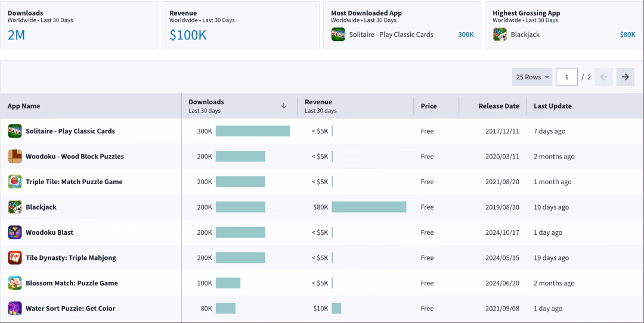Open Tile Dynasty: Triple Mahjong link
Image resolution: width=644 pixels, height=323 pixels.
pyautogui.click(x=70, y=257)
